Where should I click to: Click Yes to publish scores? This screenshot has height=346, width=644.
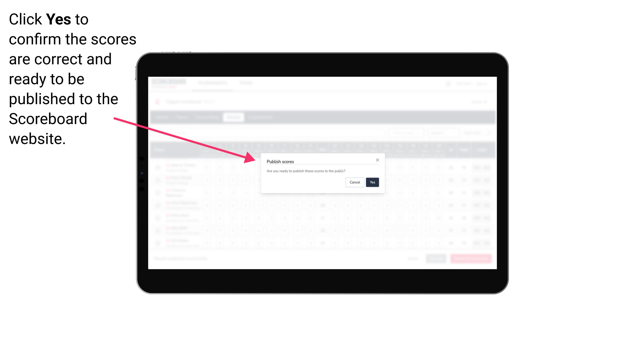point(372,182)
